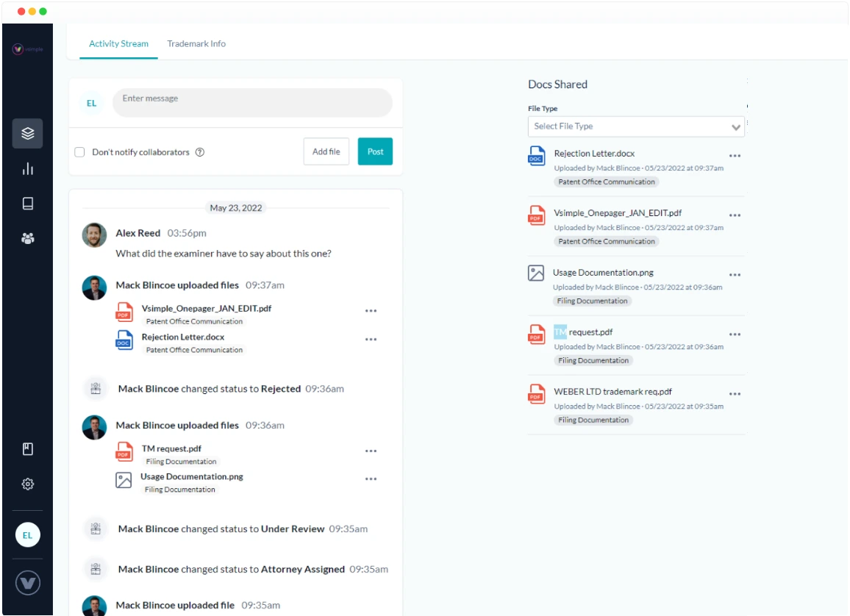Click the Add file button
Screen dimensions: 850x616
click(x=326, y=151)
